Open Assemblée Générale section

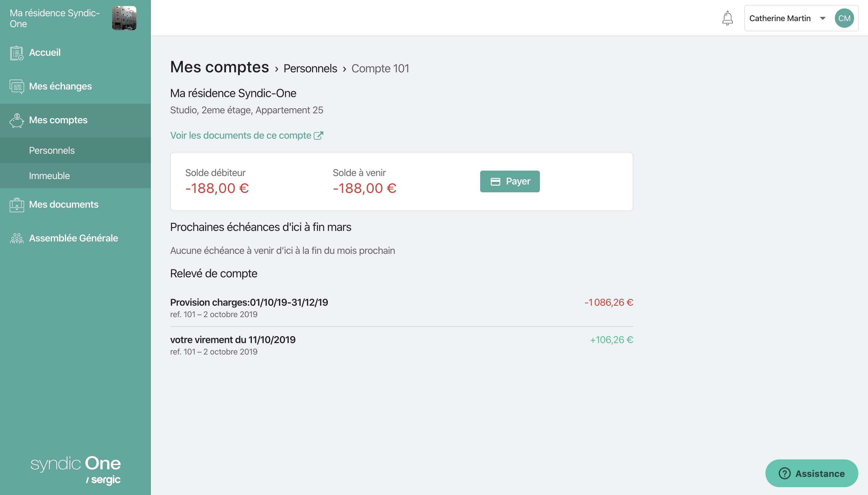click(75, 238)
